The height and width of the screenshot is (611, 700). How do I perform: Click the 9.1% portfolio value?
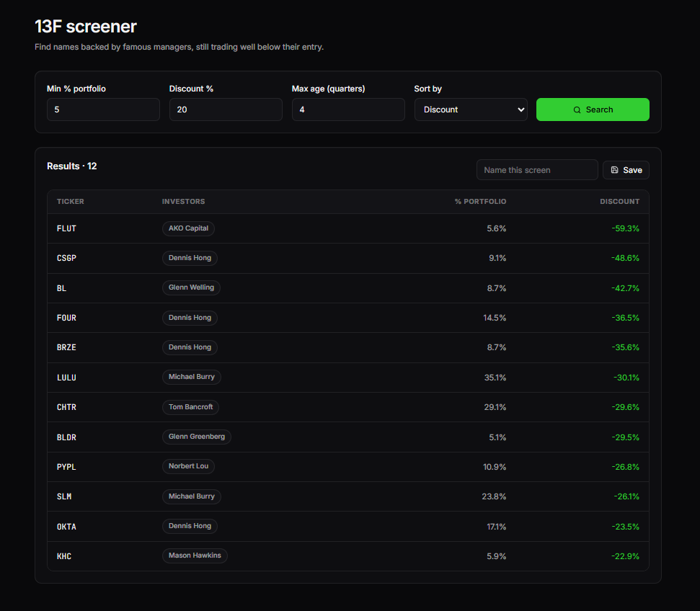pyautogui.click(x=497, y=258)
